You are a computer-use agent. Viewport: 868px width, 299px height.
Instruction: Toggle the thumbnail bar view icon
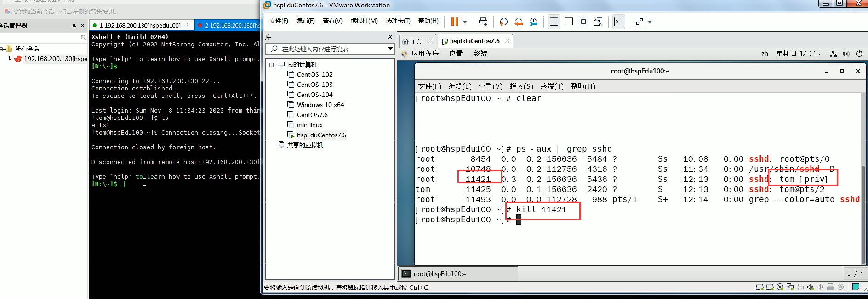[569, 22]
